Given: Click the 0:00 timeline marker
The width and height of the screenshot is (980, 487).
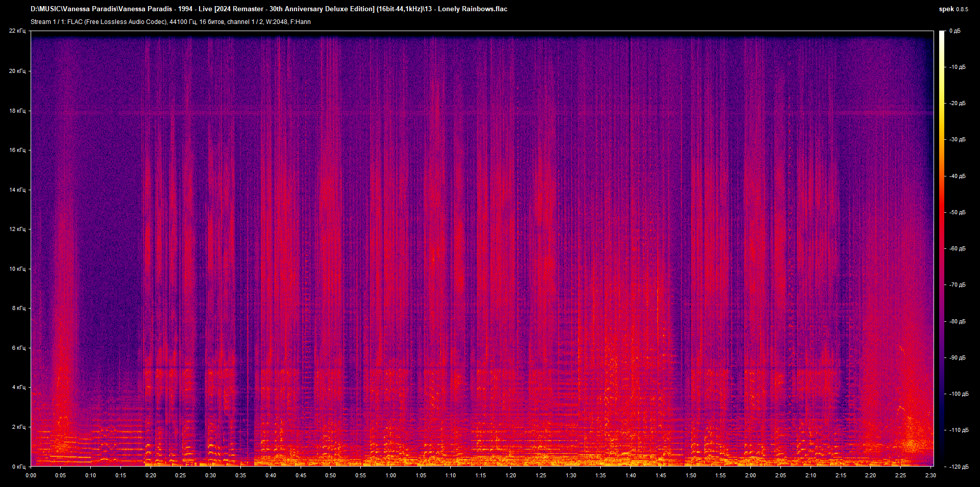Looking at the screenshot, I should coord(31,475).
